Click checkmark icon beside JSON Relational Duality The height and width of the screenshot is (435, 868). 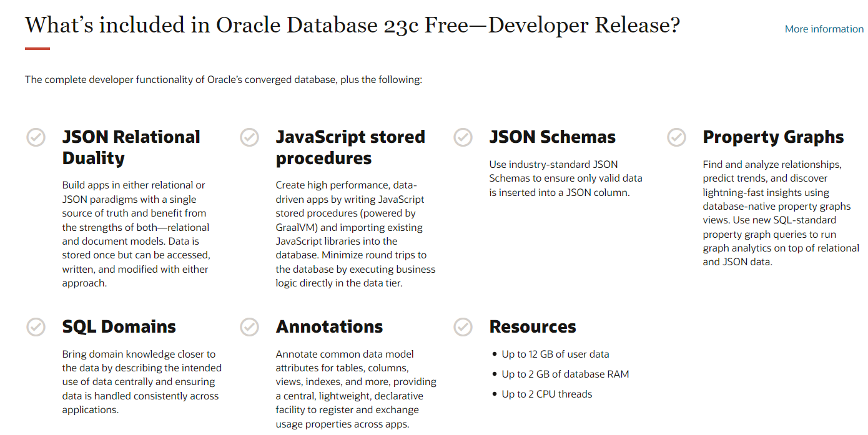(x=36, y=137)
